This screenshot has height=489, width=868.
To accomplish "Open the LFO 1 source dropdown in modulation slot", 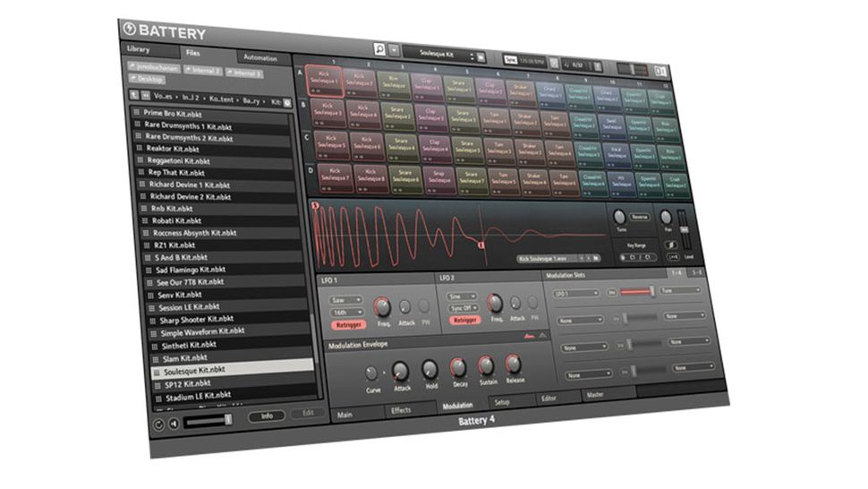I will pyautogui.click(x=576, y=294).
